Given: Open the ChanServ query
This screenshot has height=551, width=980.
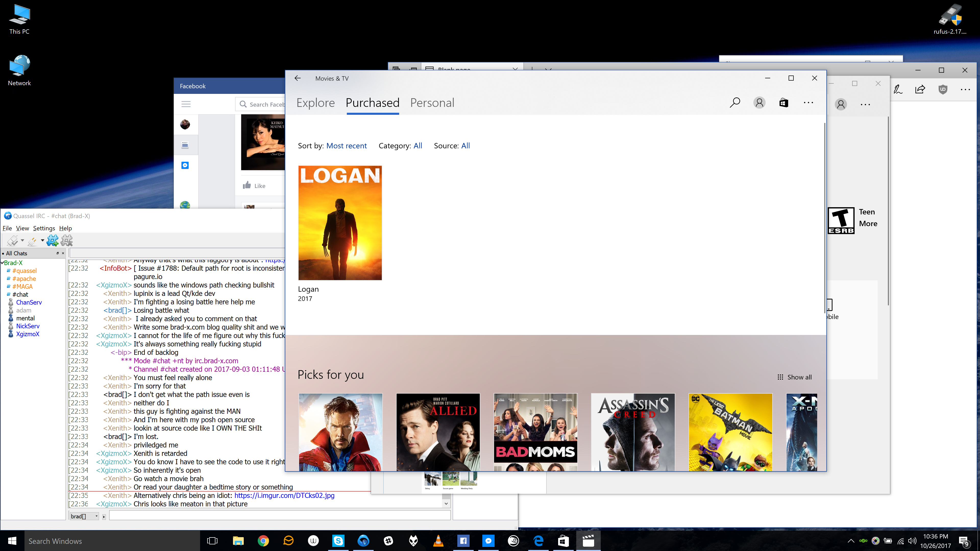Looking at the screenshot, I should click(29, 302).
